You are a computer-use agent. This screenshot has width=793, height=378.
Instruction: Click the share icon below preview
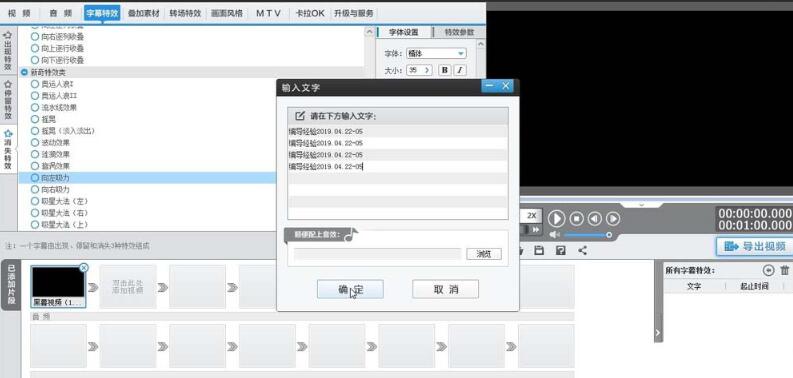pyautogui.click(x=583, y=250)
